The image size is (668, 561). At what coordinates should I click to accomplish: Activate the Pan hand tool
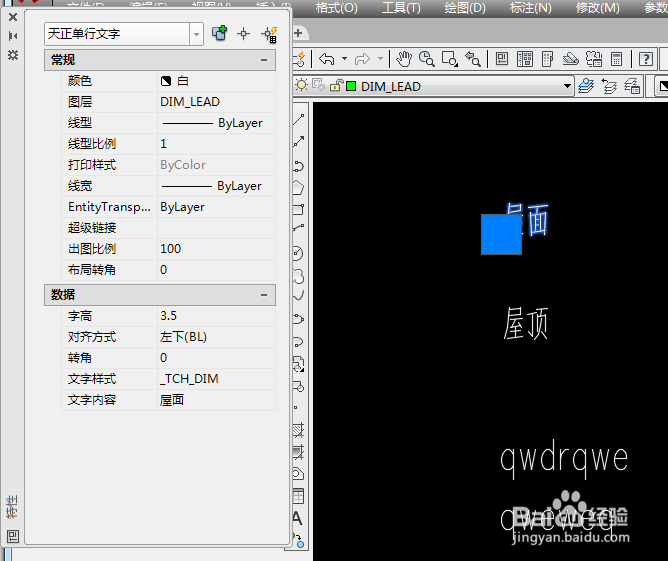point(403,59)
